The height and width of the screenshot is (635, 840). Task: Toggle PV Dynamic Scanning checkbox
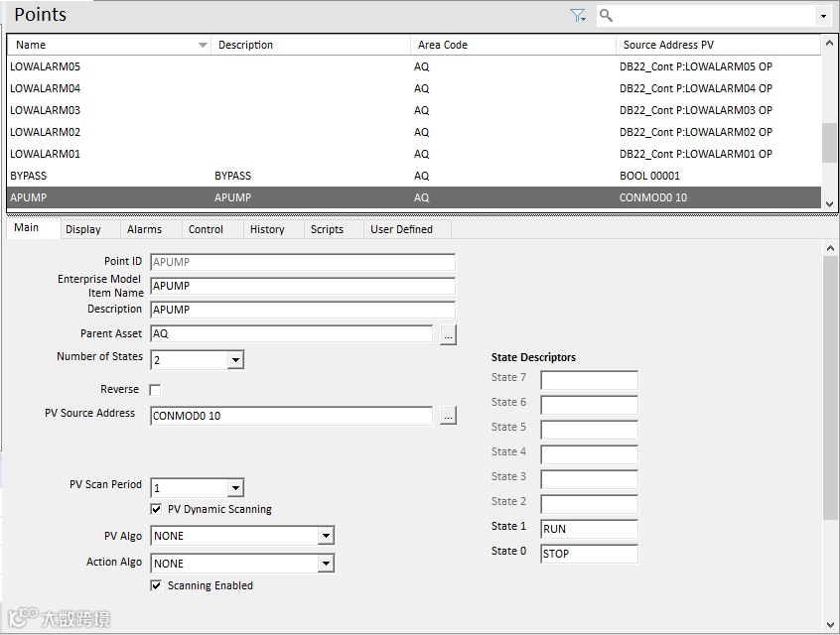coord(156,509)
